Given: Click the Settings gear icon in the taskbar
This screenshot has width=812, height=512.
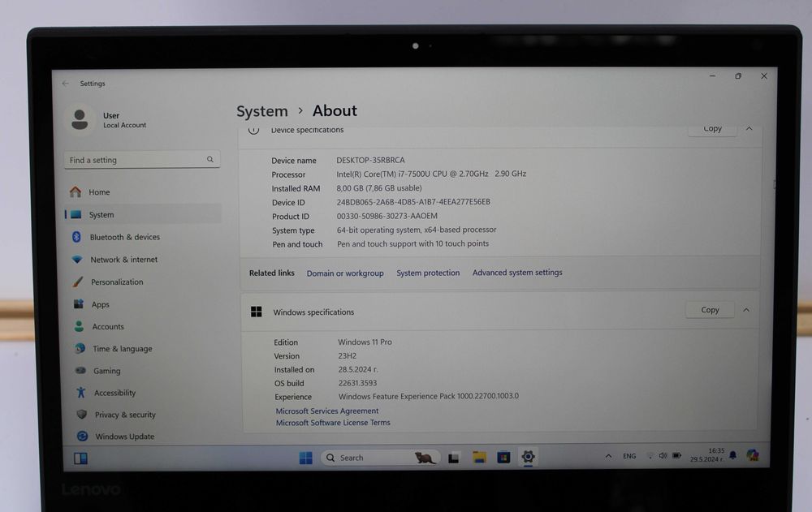Looking at the screenshot, I should point(528,457).
